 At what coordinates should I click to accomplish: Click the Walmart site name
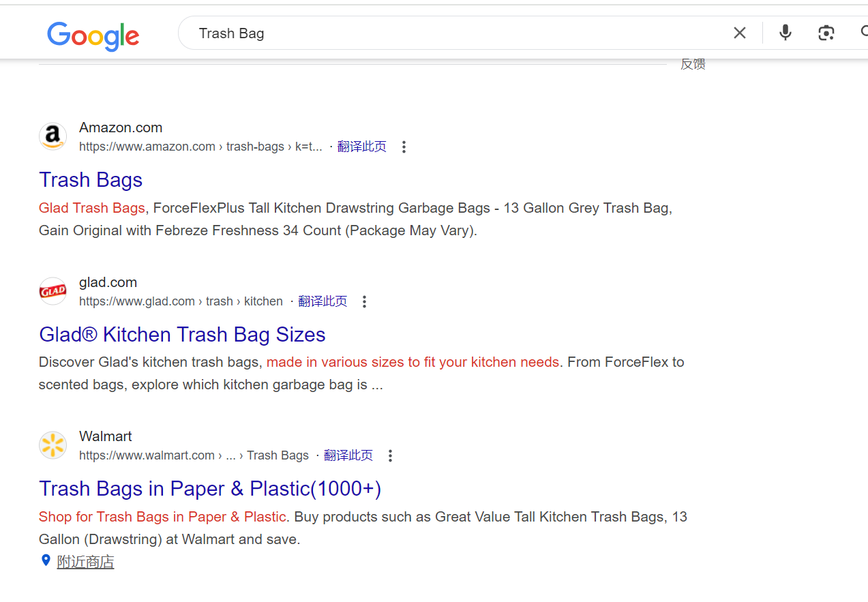pyautogui.click(x=106, y=436)
